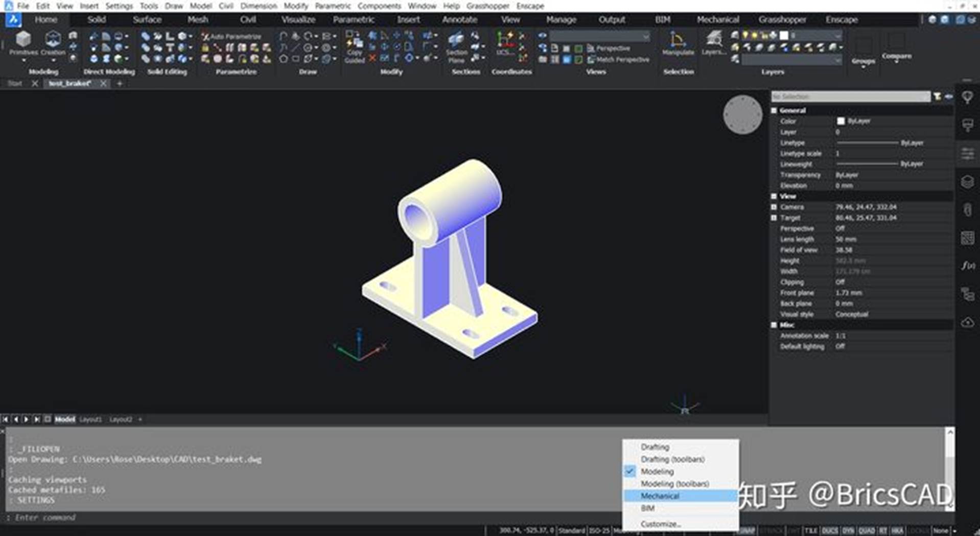Open the function f(x) parameters side panel

[968, 266]
